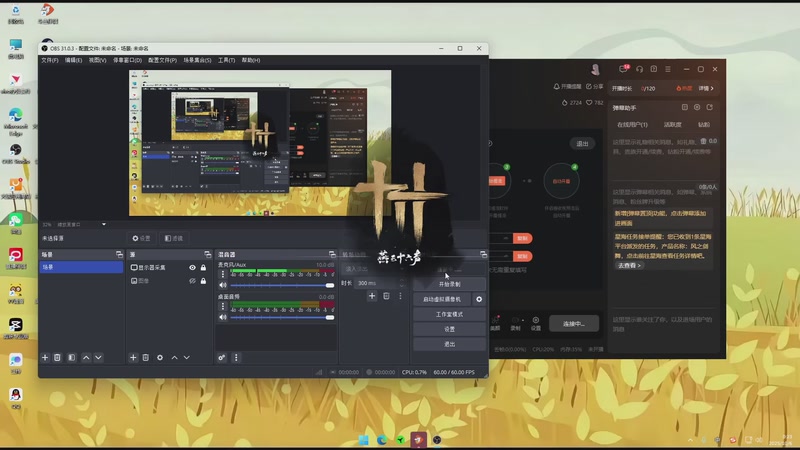Open Microsoft Edge from the taskbar

(382, 440)
